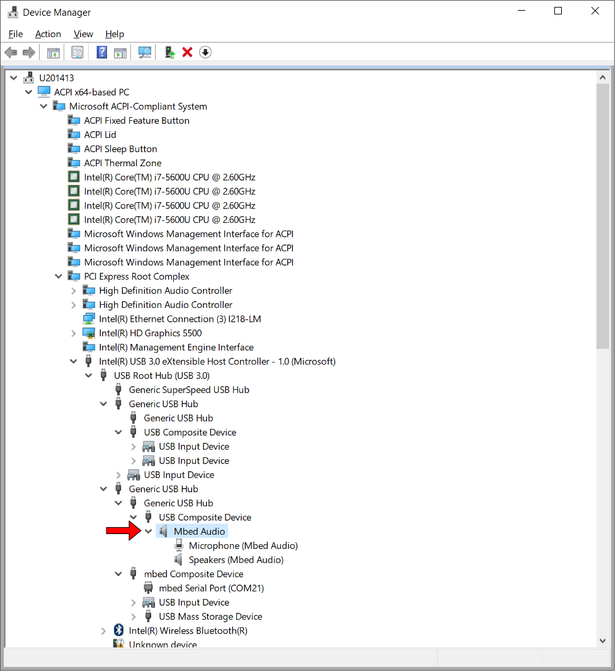Click the Show/Hide Console Tree toolbar icon
Image resolution: width=616 pixels, height=672 pixels.
(x=53, y=52)
